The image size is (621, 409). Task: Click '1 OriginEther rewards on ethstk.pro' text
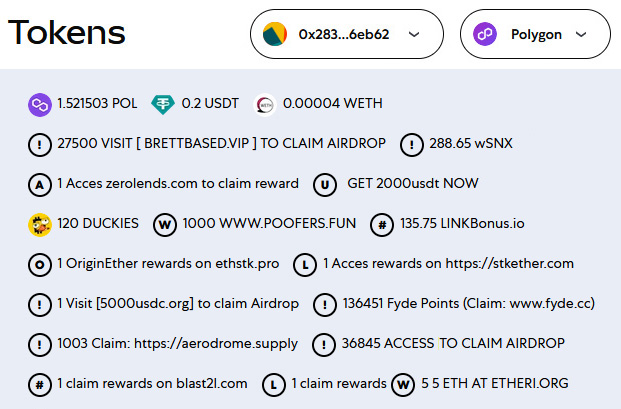(168, 264)
